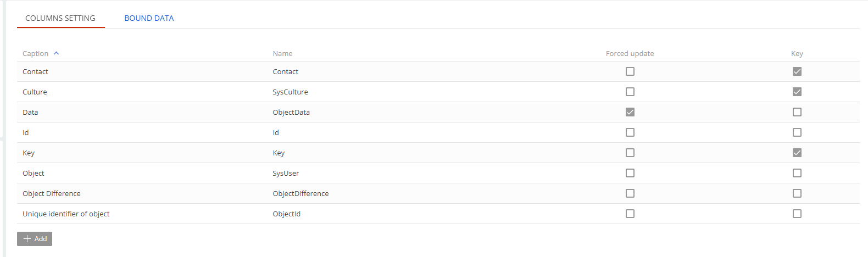Sort by the Caption column header
The height and width of the screenshot is (257, 868).
click(36, 53)
